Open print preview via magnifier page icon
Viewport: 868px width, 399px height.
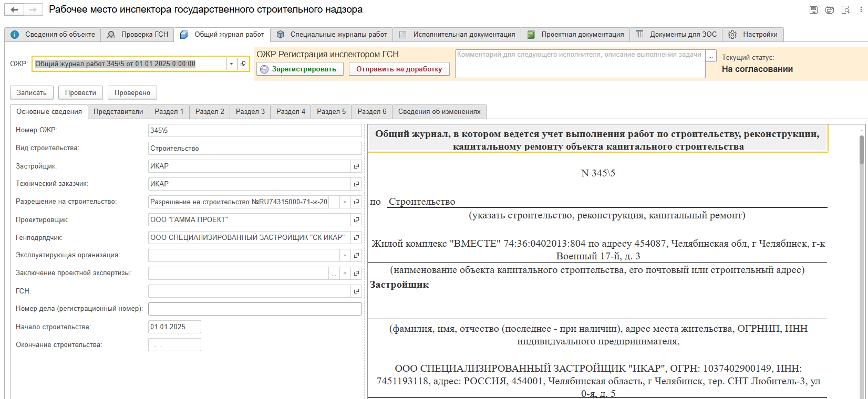(x=845, y=10)
